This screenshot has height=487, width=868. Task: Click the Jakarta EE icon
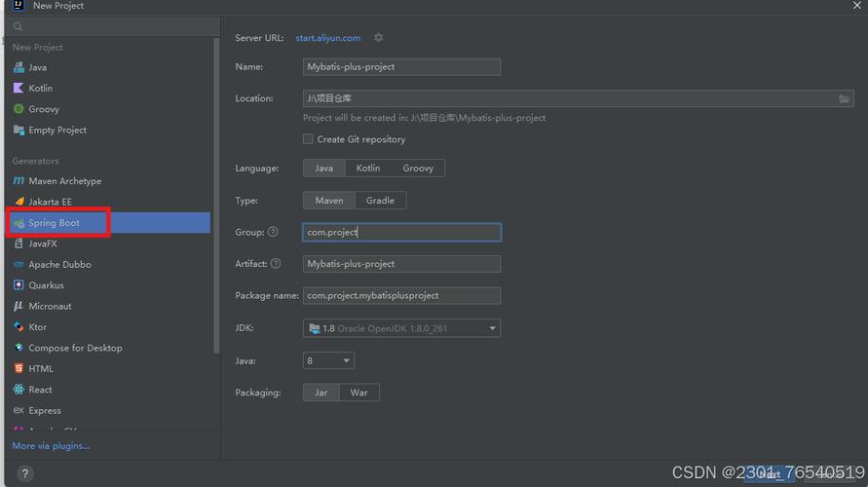19,202
